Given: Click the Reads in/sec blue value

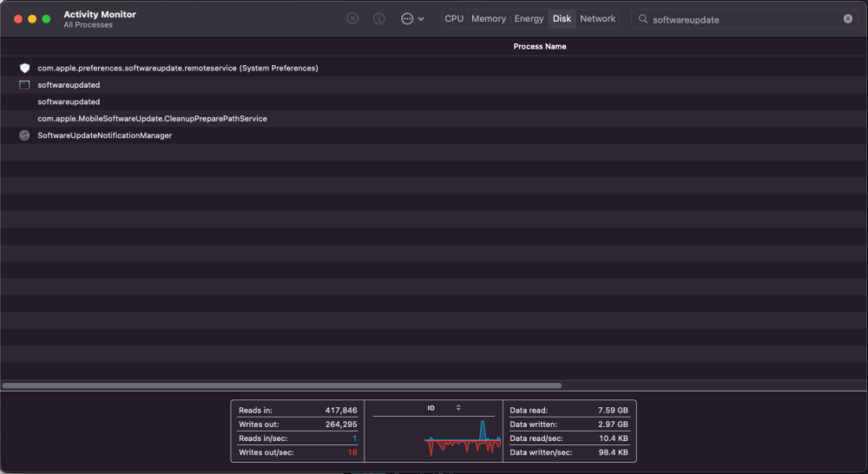Looking at the screenshot, I should tap(355, 438).
